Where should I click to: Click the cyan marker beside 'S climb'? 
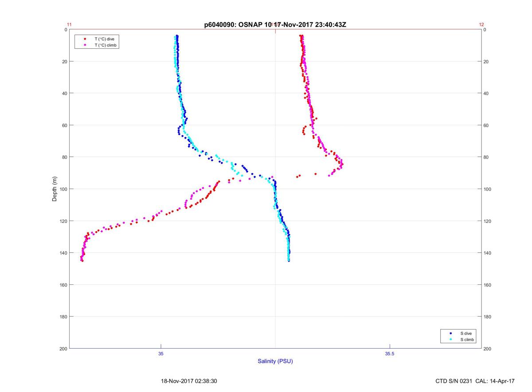click(x=450, y=339)
